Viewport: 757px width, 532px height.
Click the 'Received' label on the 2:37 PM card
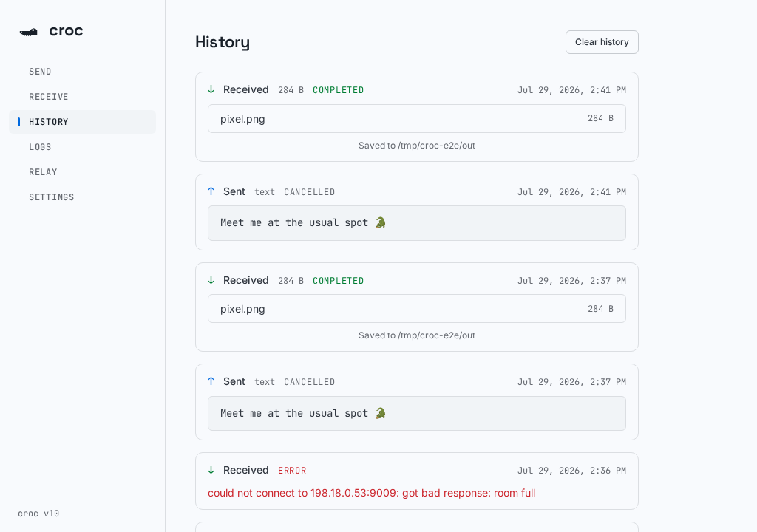[245, 280]
